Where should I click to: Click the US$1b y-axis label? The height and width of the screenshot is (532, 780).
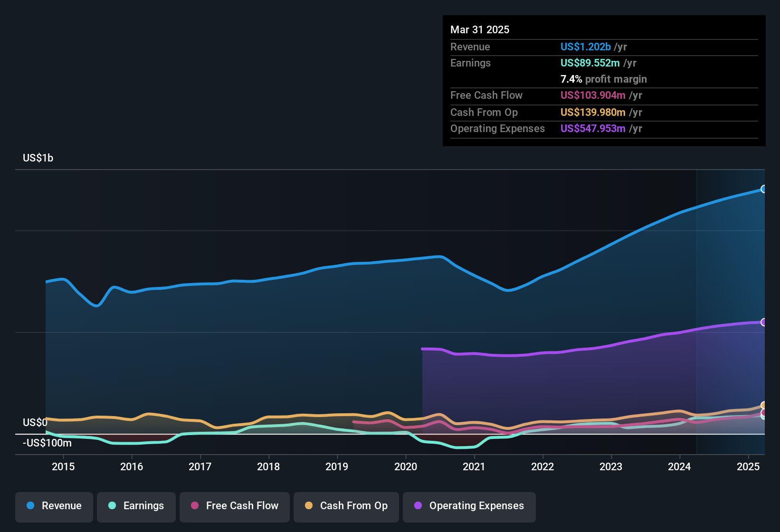pyautogui.click(x=38, y=158)
